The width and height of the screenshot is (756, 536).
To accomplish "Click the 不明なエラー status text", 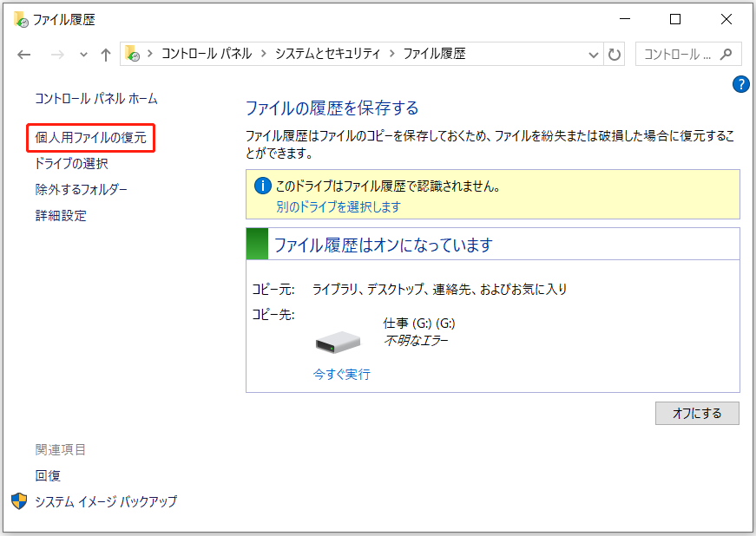I will pyautogui.click(x=416, y=341).
